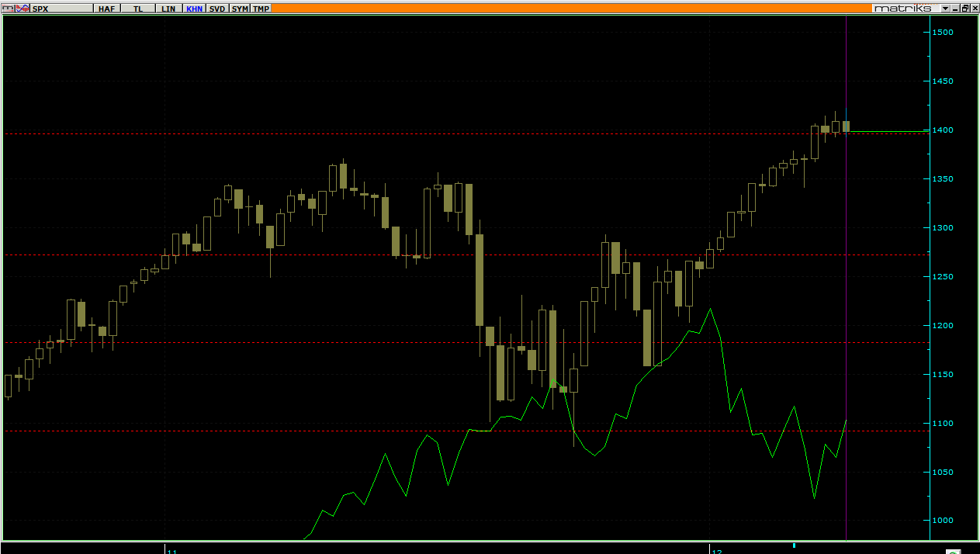Select the TMP template button
980x554 pixels.
tap(261, 9)
